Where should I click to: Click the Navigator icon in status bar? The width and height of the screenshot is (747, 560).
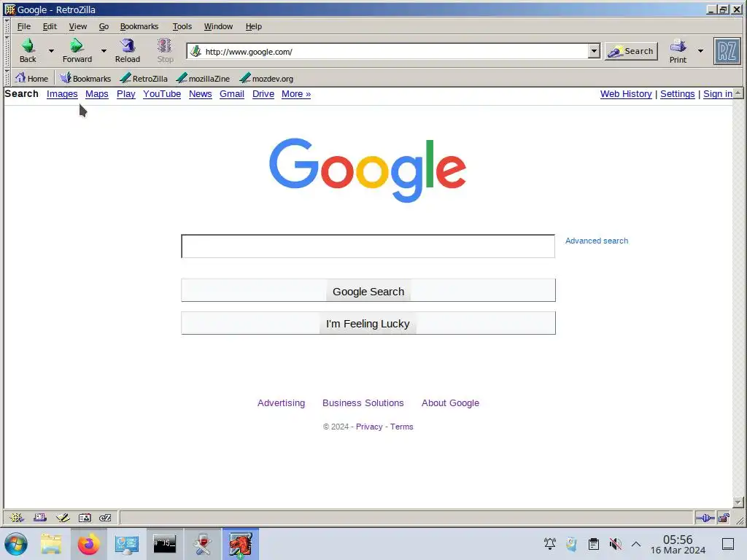(x=17, y=518)
